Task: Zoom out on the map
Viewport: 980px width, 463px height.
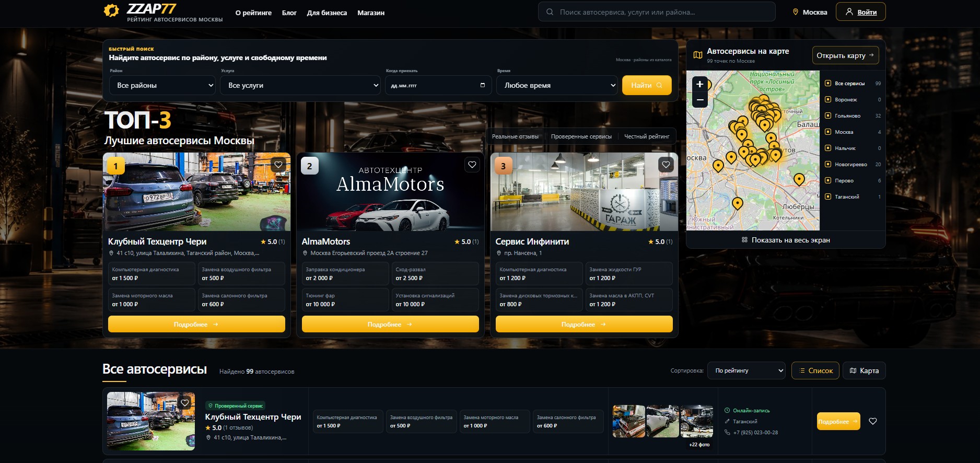Action: click(700, 100)
